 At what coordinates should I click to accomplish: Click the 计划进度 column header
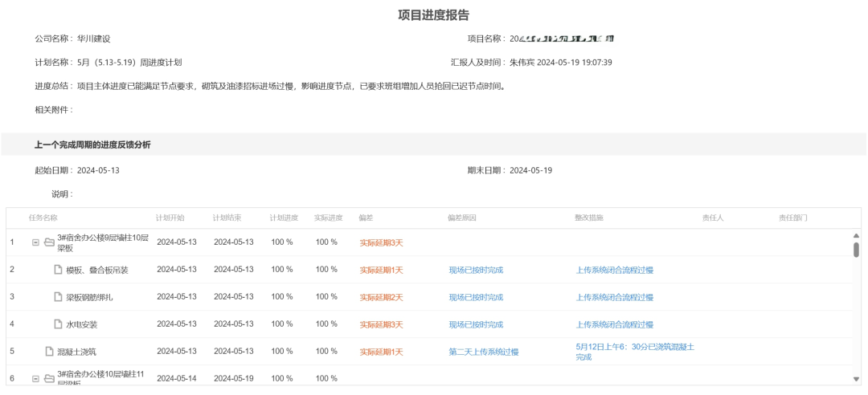pos(284,218)
